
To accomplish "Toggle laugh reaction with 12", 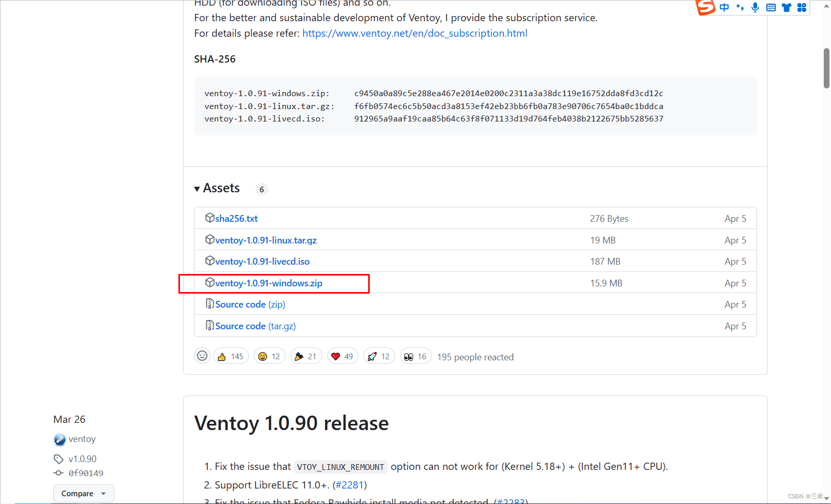I will (269, 356).
